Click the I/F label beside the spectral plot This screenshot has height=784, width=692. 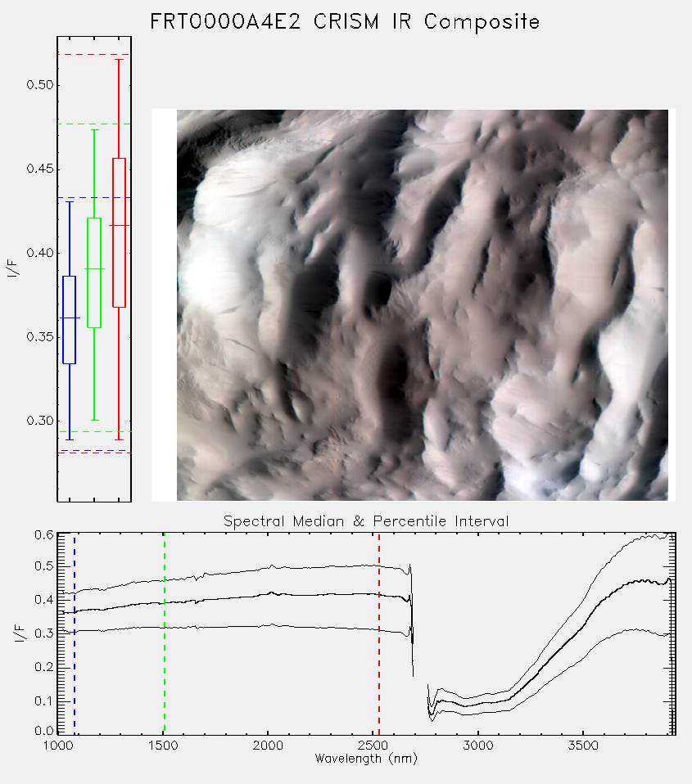pos(19,633)
